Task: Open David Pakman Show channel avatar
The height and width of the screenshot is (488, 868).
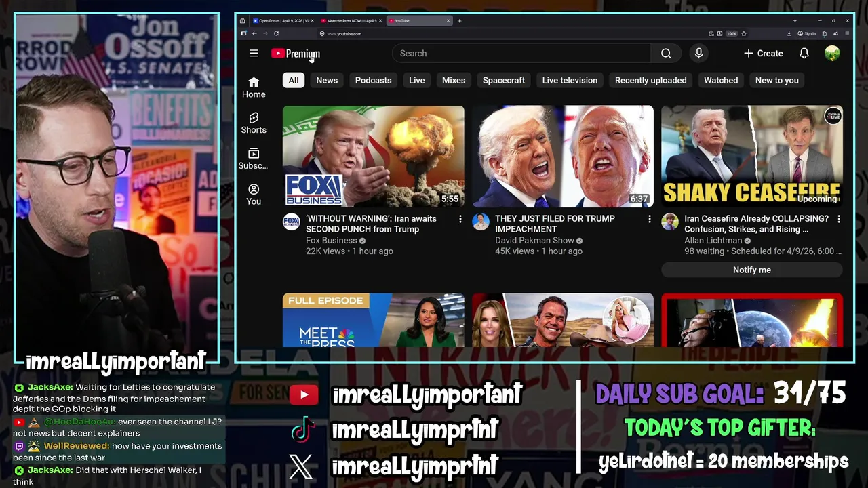Action: click(x=481, y=222)
